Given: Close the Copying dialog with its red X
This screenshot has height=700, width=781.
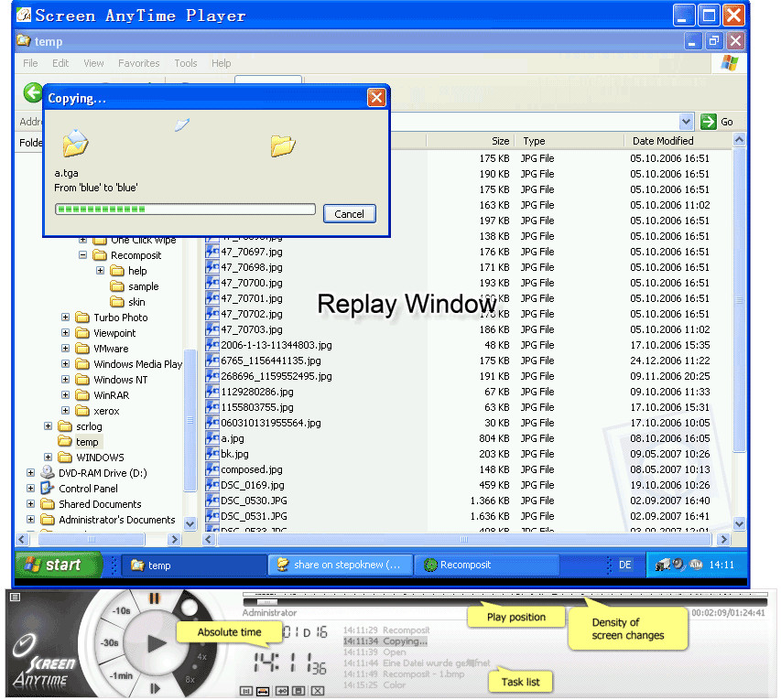Looking at the screenshot, I should 376,98.
